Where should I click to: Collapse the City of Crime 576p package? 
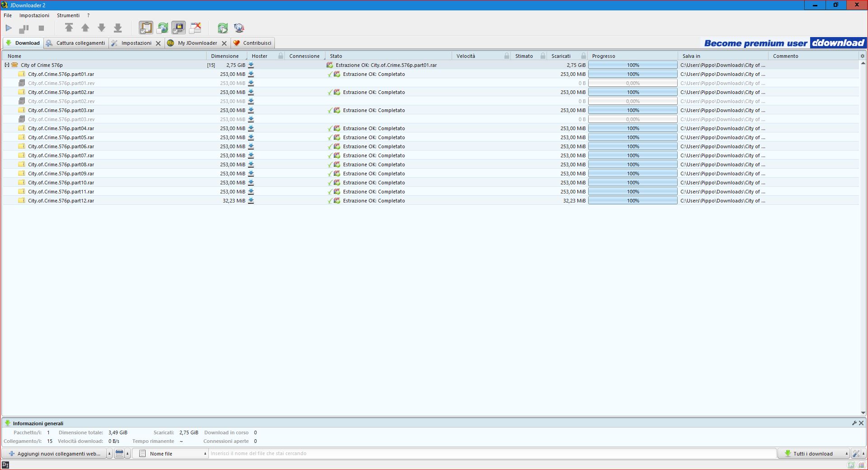click(7, 65)
